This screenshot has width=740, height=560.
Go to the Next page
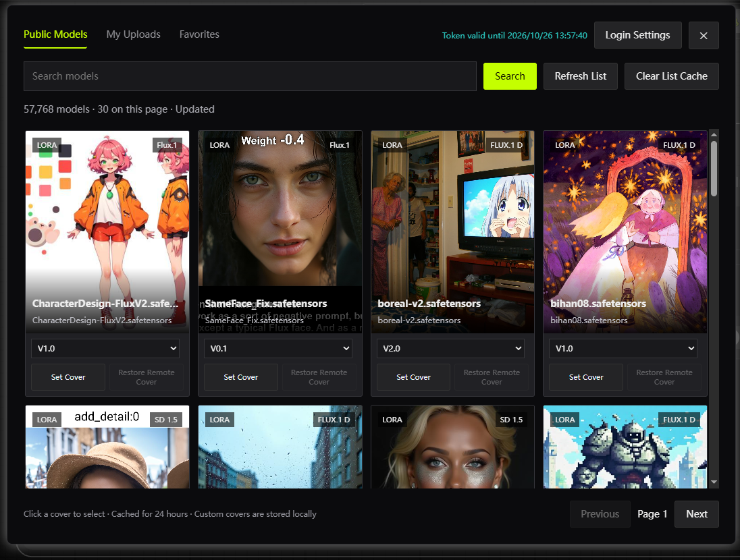click(697, 513)
